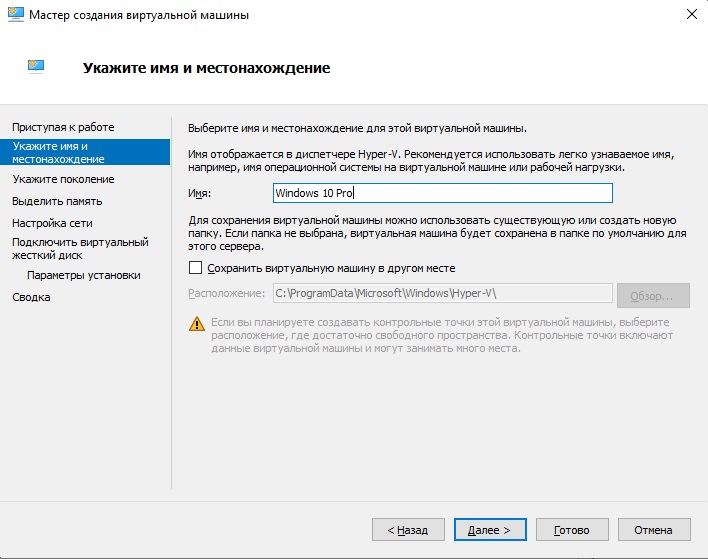Screen dimensions: 708x559
Task: Switch to the 'Настройка сети' step
Action: click(x=52, y=223)
